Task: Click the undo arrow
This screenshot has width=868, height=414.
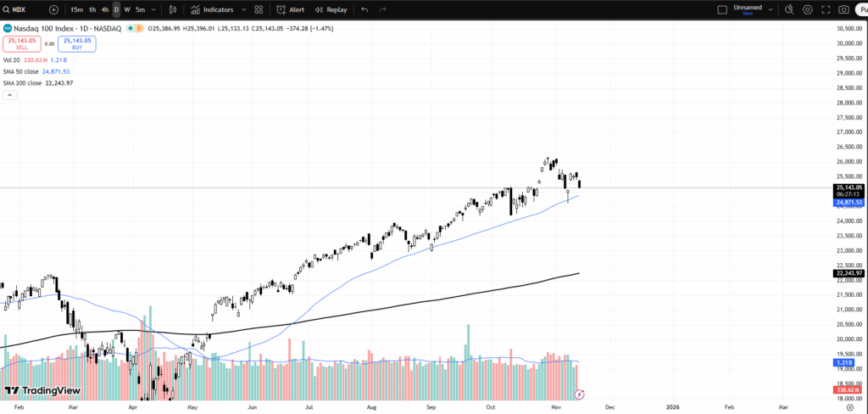Action: [x=364, y=9]
